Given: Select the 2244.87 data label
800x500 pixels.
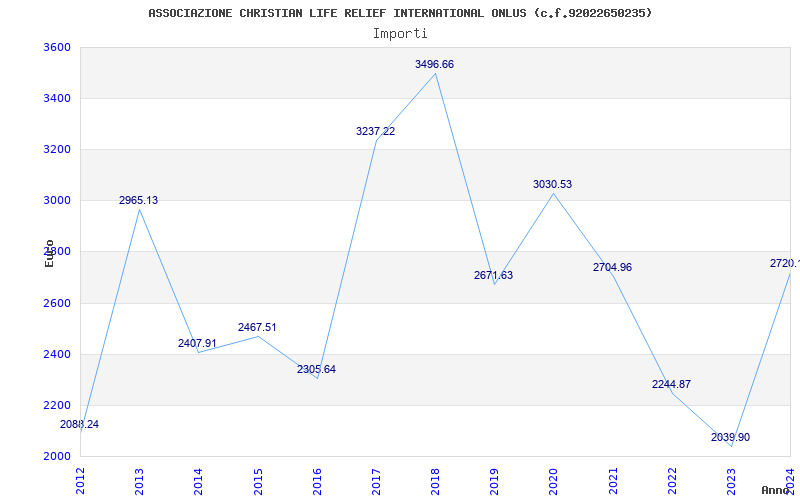Looking at the screenshot, I should click(x=671, y=385).
